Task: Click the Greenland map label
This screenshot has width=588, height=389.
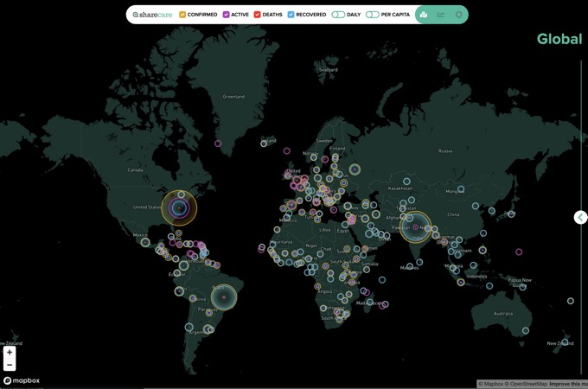Action: point(233,97)
